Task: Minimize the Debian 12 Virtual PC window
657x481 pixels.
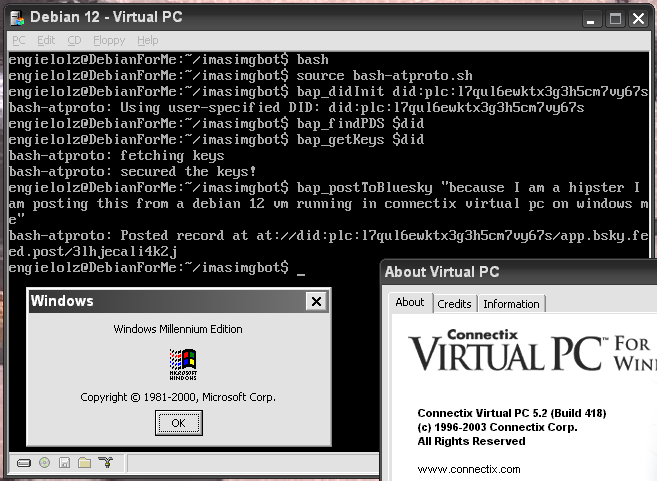Action: click(591, 18)
